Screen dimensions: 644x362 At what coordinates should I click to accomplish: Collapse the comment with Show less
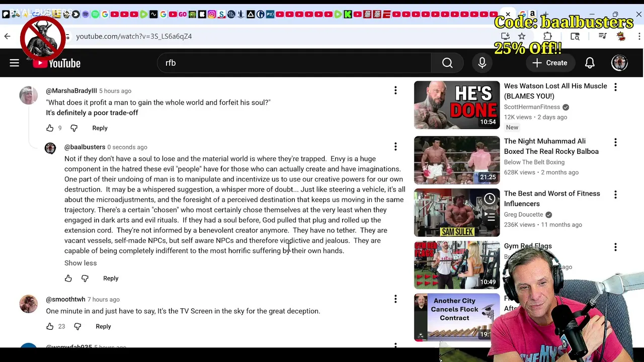(80, 263)
